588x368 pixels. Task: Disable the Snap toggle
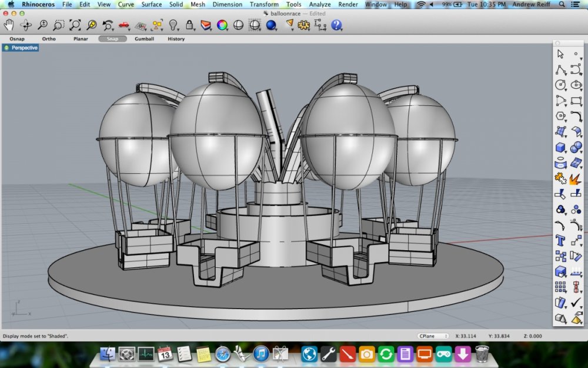click(112, 39)
